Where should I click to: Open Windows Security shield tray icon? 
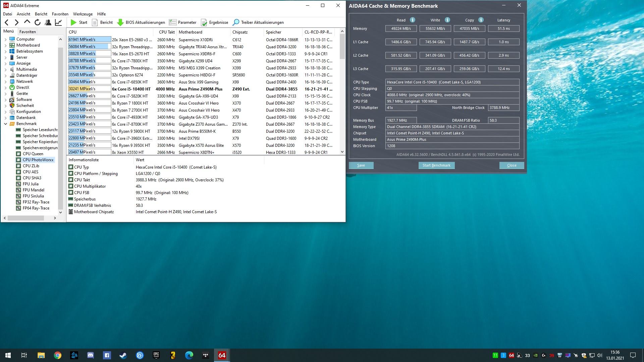[x=584, y=355]
